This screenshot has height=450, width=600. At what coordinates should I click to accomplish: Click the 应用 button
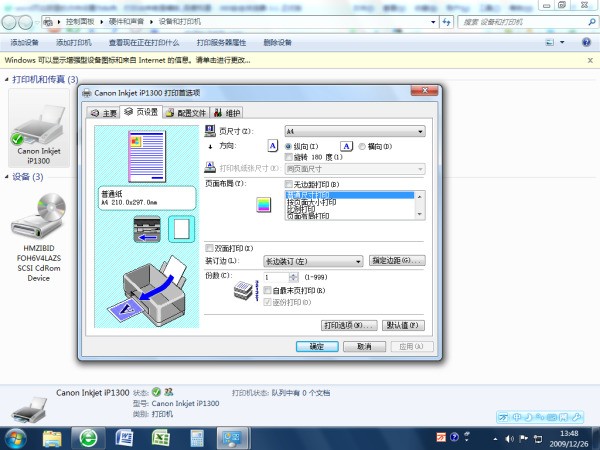click(x=412, y=346)
